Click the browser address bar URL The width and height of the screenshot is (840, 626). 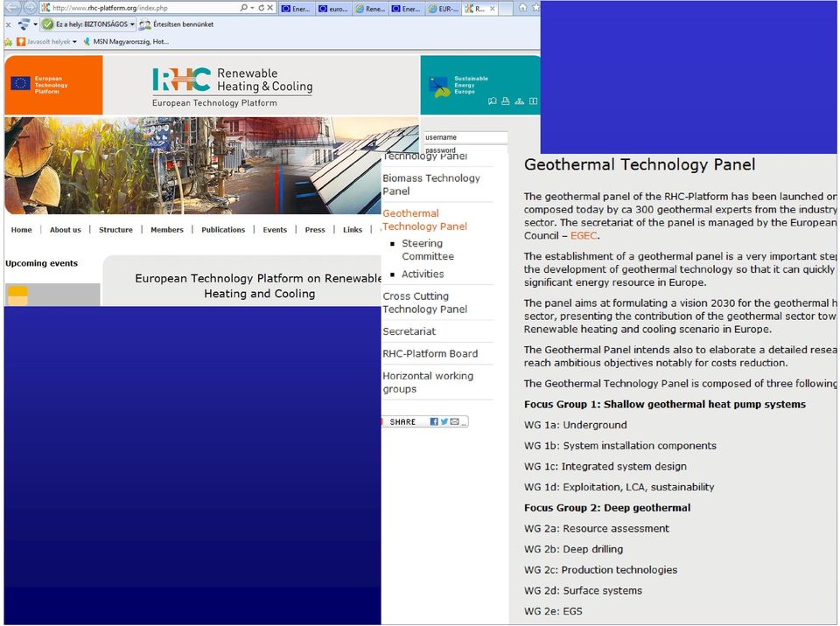coord(110,8)
